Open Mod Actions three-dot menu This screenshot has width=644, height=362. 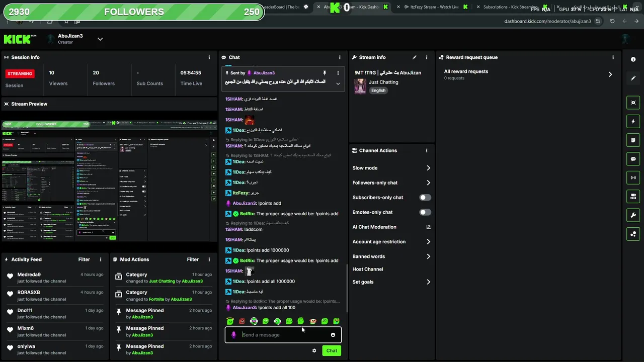point(209,259)
